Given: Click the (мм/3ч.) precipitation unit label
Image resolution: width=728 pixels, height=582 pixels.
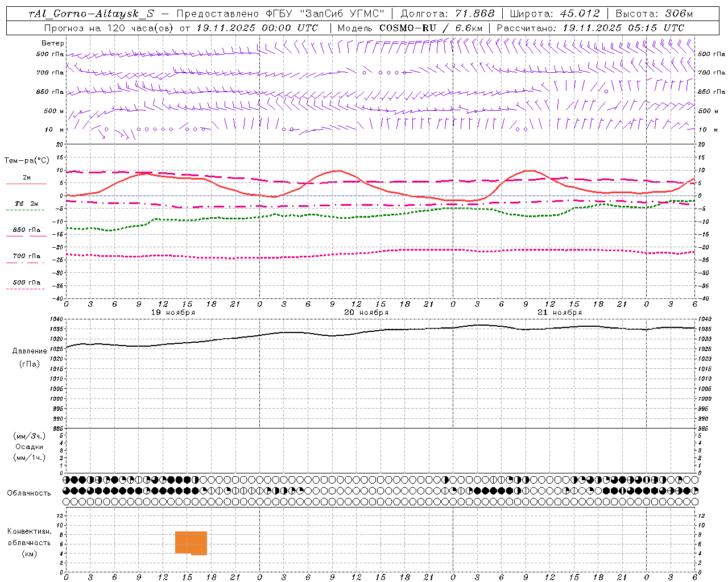Looking at the screenshot, I should pyautogui.click(x=30, y=436).
